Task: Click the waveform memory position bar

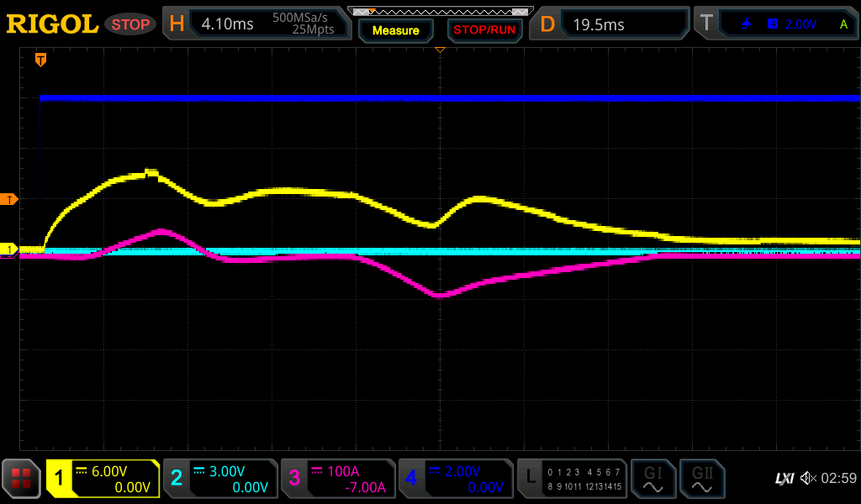Action: click(x=440, y=12)
